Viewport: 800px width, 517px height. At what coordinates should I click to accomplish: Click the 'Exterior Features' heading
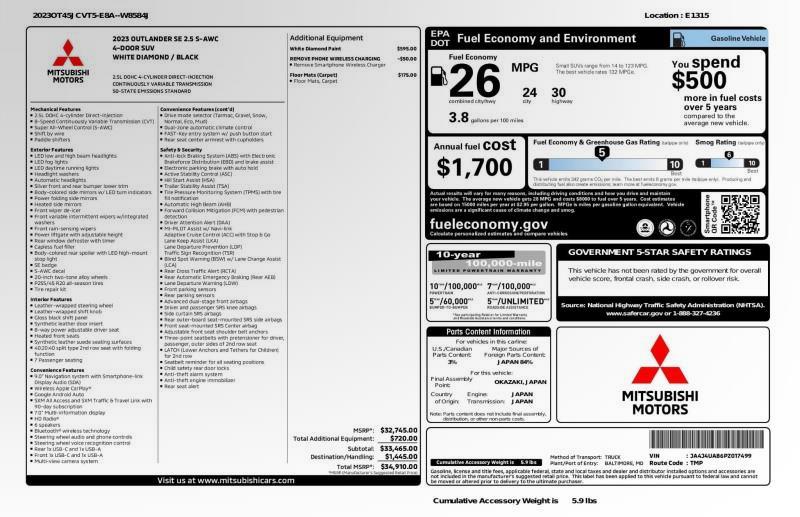click(x=52, y=150)
